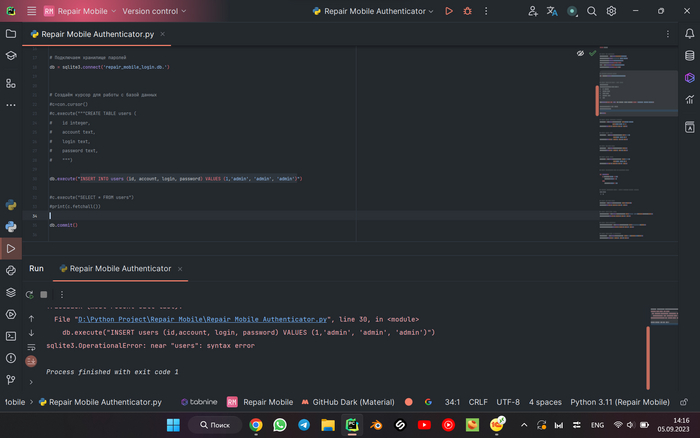Open Chrome from the Windows taskbar
This screenshot has width=700, height=438.
(256, 425)
